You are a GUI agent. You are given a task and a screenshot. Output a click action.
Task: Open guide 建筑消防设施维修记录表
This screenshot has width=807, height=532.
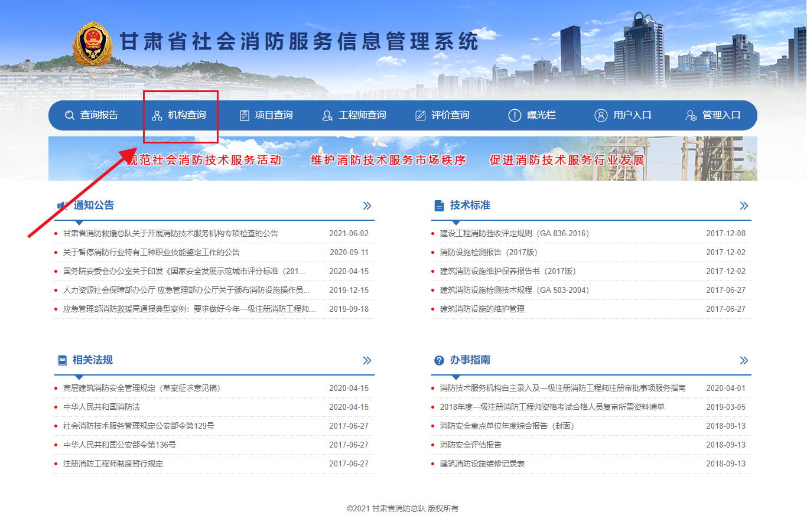[482, 464]
